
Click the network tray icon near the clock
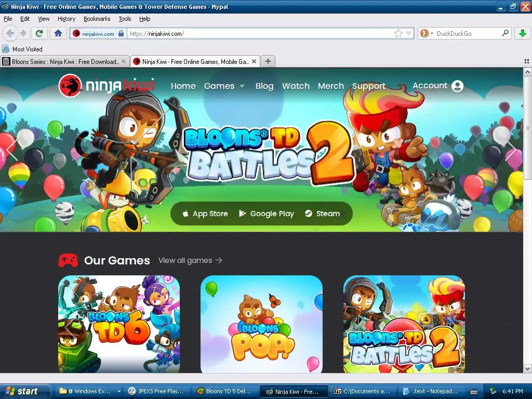pos(493,392)
